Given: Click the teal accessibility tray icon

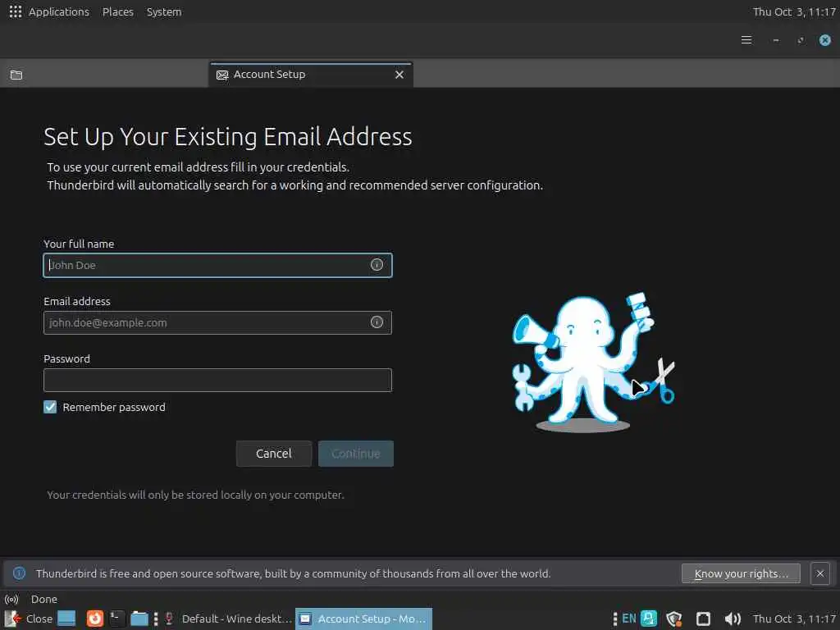Looking at the screenshot, I should click(649, 619).
